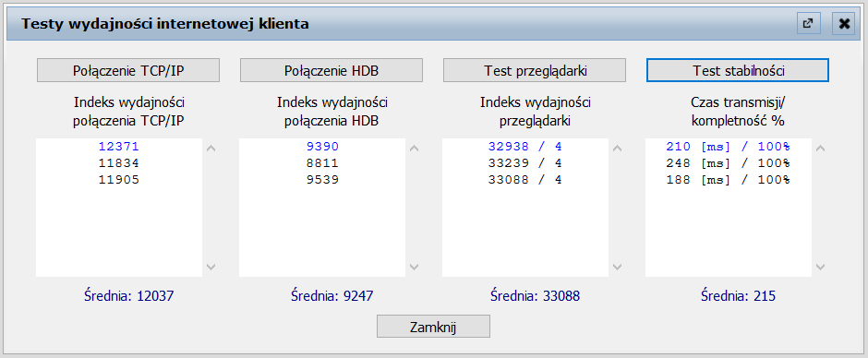Screen dimensions: 868x358
Task: Select browser result 32938 / 4
Action: click(525, 147)
